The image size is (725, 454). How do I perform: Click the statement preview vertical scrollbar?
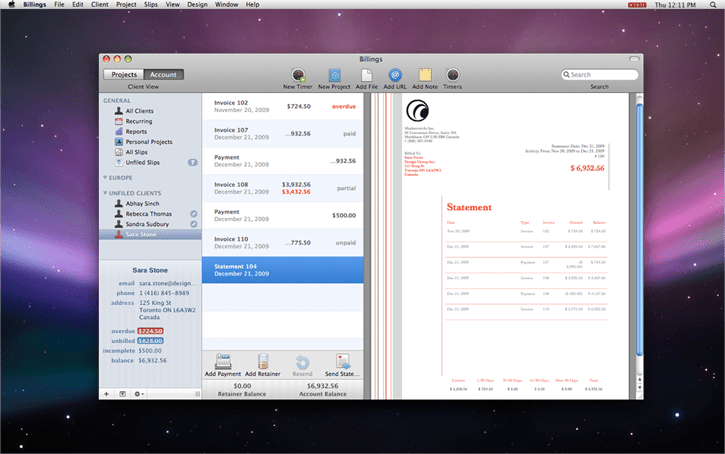pyautogui.click(x=639, y=231)
